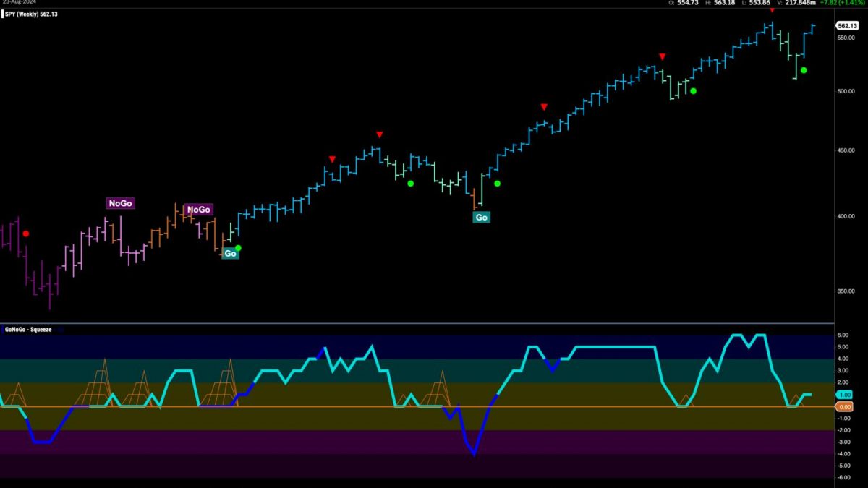Click the 5.00 oscillator axis label
The image size is (868, 488).
[x=843, y=347]
